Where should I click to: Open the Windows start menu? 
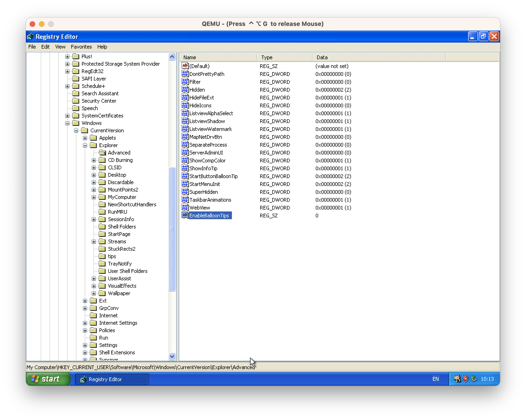click(x=48, y=379)
